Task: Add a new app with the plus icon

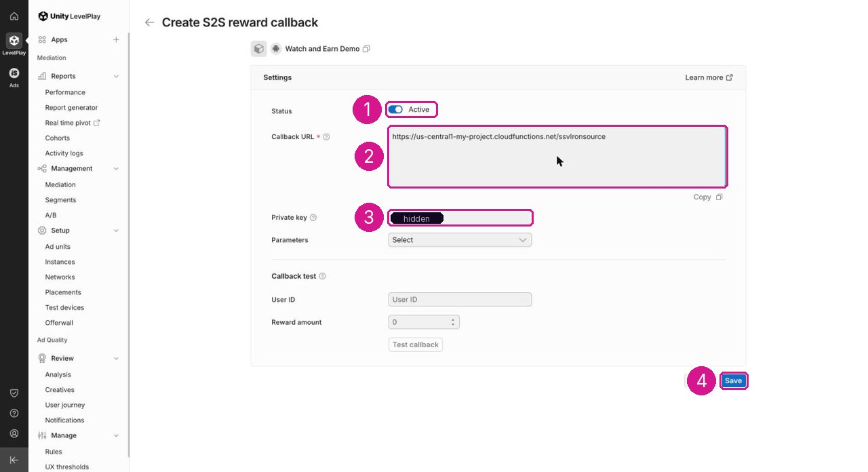Action: point(116,40)
